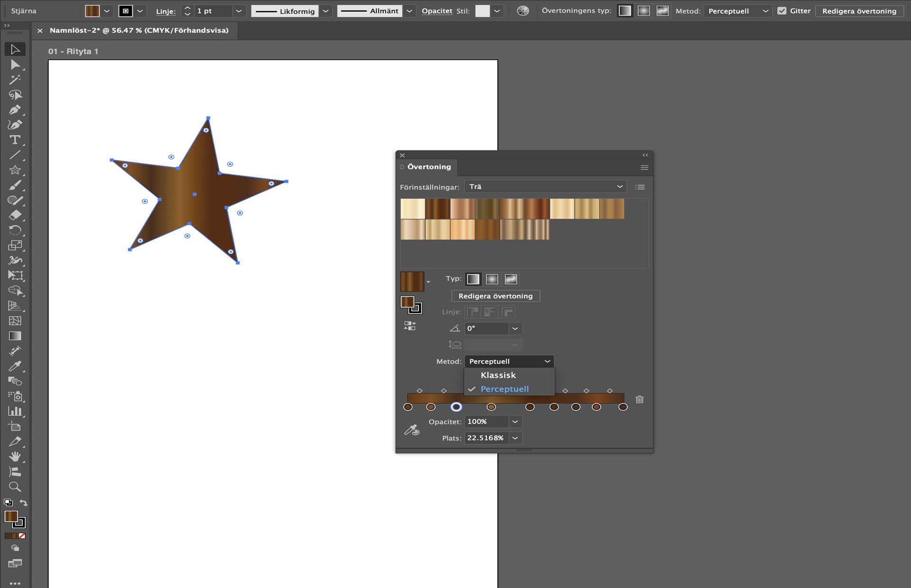Select the highlighted gradient stop on the slider
911x588 pixels.
coord(457,407)
